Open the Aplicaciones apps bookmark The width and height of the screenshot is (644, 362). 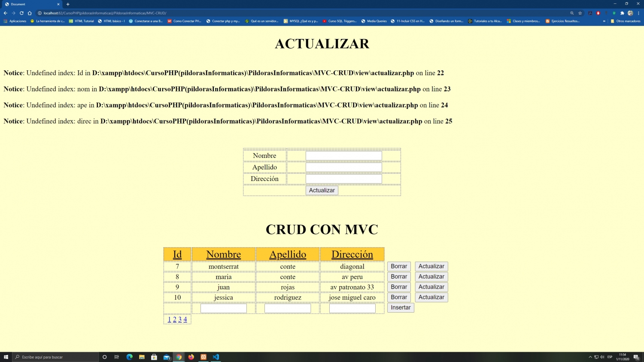click(x=15, y=21)
